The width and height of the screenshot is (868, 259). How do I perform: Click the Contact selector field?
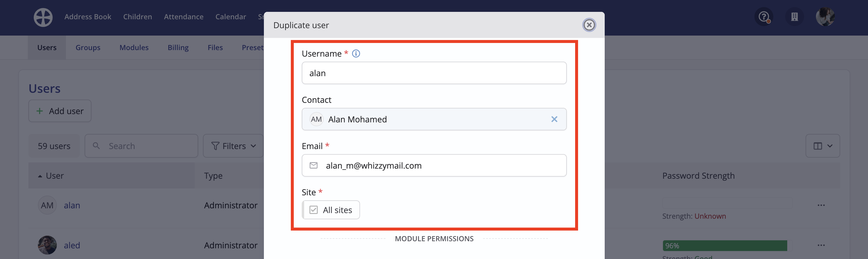434,119
